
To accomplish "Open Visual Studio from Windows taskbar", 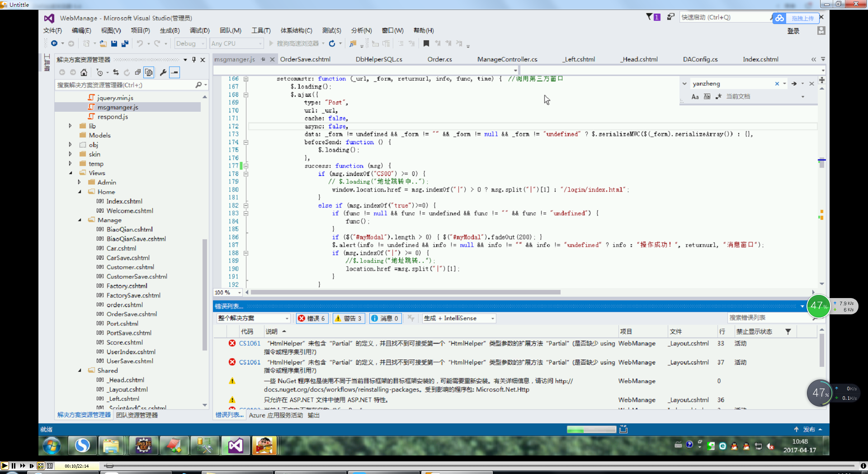I will point(236,446).
